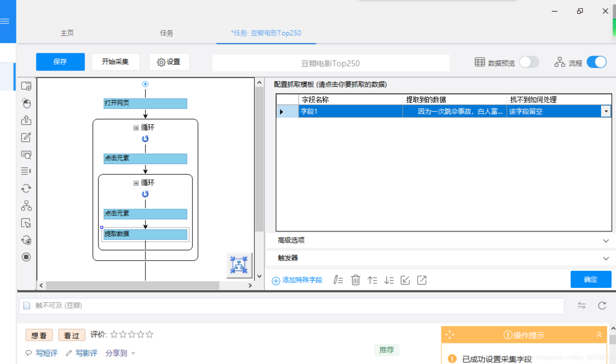Select the dropdown list switch tool icon
Screen dimensions: 616x364
[26, 171]
